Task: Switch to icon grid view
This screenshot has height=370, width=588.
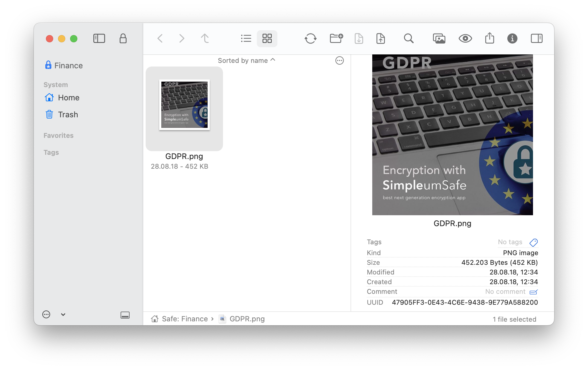Action: pos(267,38)
